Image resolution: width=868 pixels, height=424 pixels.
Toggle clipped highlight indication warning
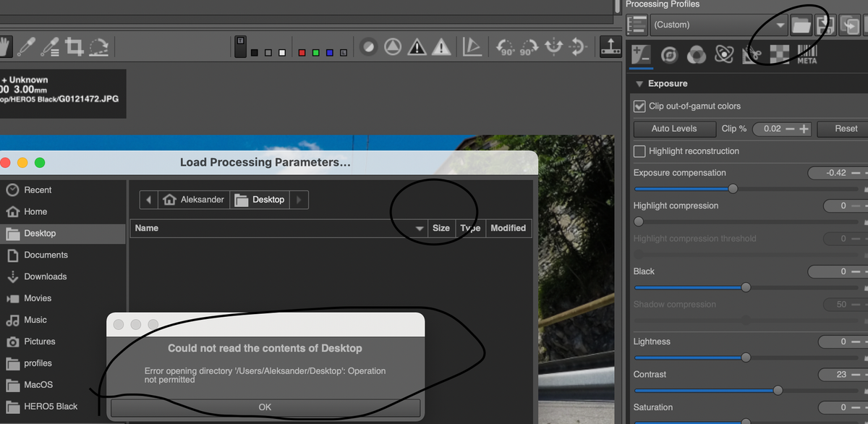417,48
